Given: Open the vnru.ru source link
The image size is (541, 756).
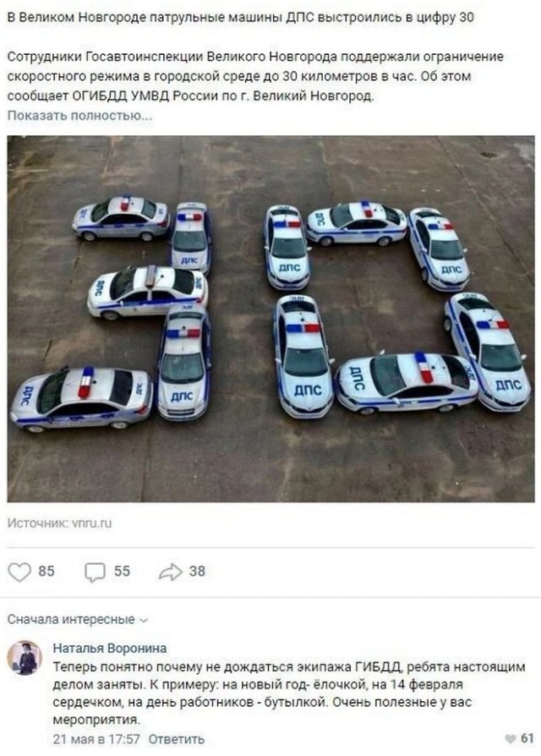Looking at the screenshot, I should (91, 523).
